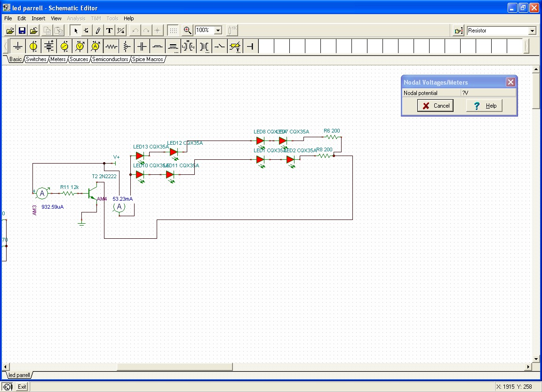
Task: Click the zoom magnifier icon
Action: pos(187,31)
